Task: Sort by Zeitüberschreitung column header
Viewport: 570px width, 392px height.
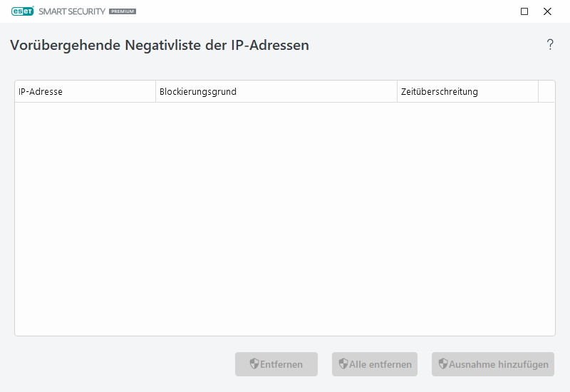Action: (467, 92)
